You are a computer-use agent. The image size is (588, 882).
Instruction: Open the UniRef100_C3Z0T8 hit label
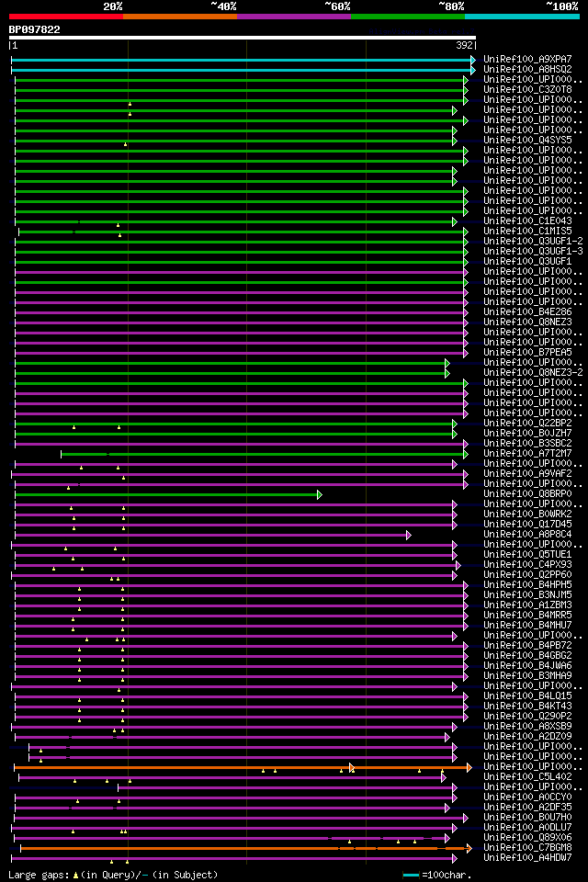527,89
